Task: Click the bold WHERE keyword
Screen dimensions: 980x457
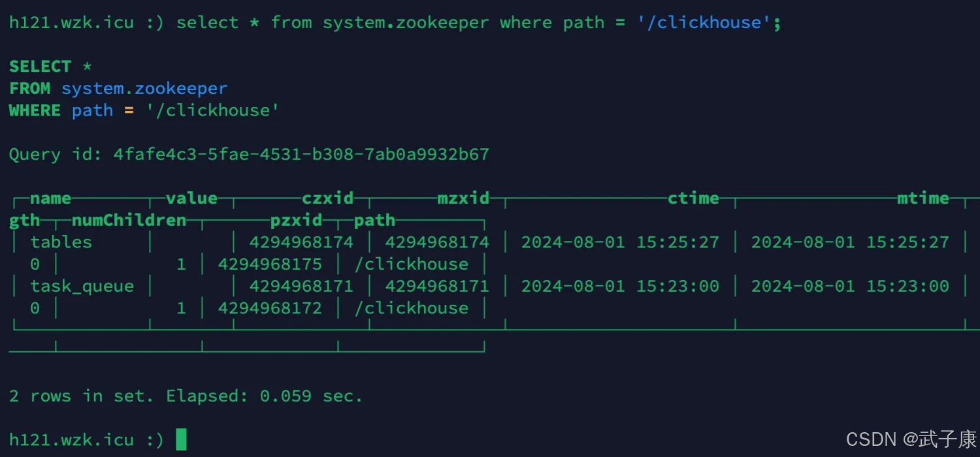Action: coord(35,110)
